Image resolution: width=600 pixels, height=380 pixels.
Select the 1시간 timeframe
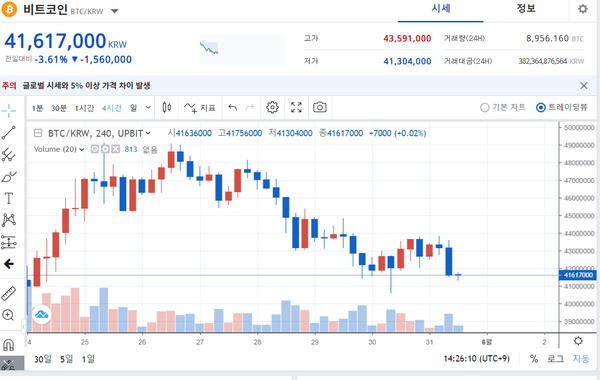(x=84, y=108)
